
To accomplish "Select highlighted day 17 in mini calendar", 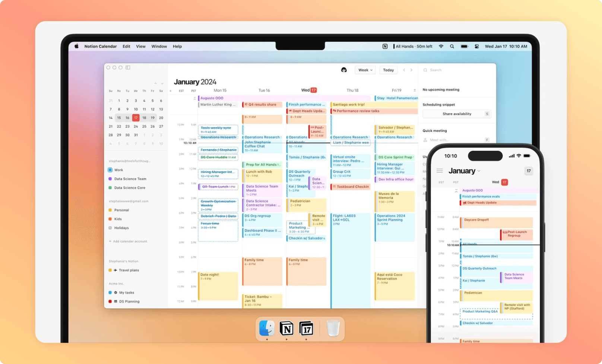I will (x=136, y=118).
